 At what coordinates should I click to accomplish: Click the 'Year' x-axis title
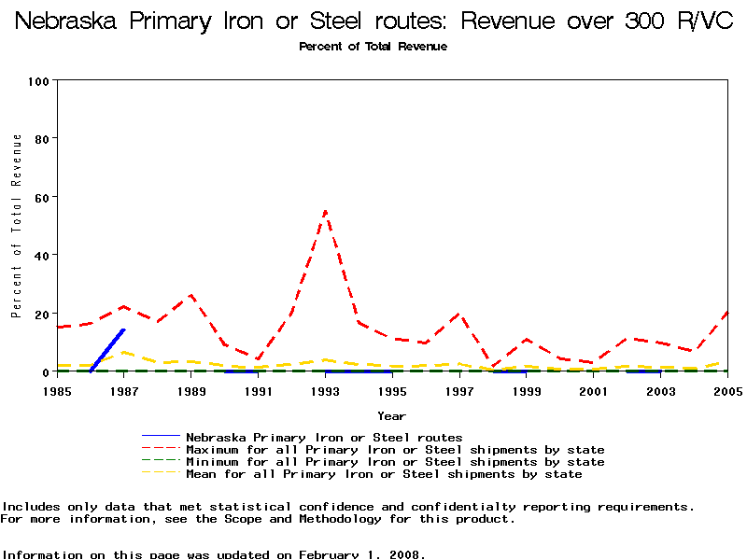pyautogui.click(x=391, y=415)
